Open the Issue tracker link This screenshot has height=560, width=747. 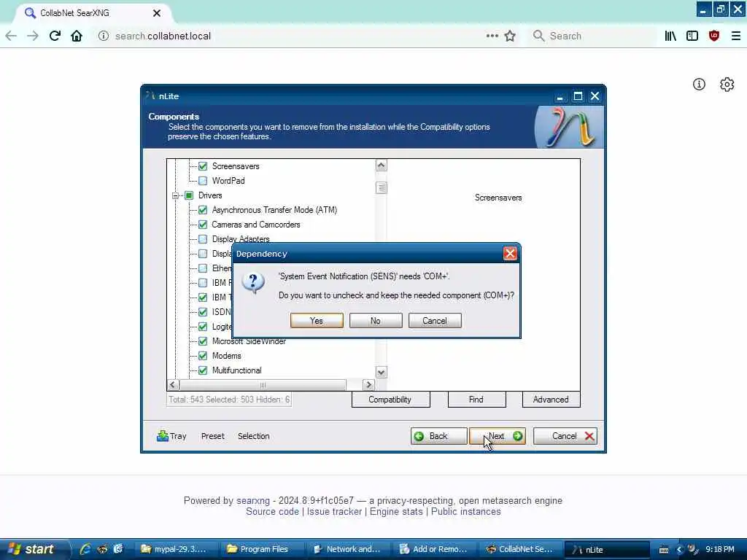(334, 511)
